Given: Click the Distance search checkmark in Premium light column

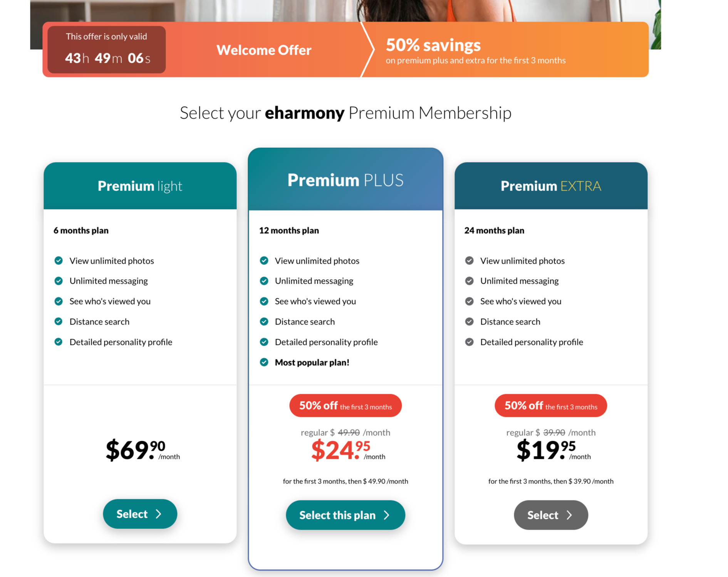Looking at the screenshot, I should coord(59,321).
